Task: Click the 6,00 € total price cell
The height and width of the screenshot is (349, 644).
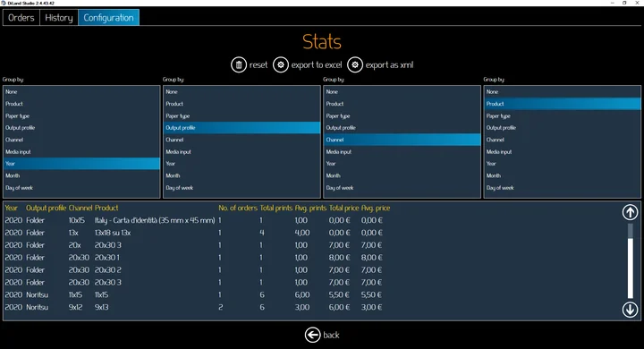Action: 339,307
